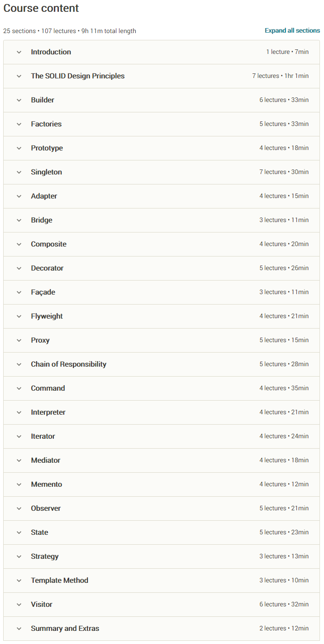The height and width of the screenshot is (644, 324).
Task: Click the Singleton chevron icon
Action: click(x=19, y=172)
